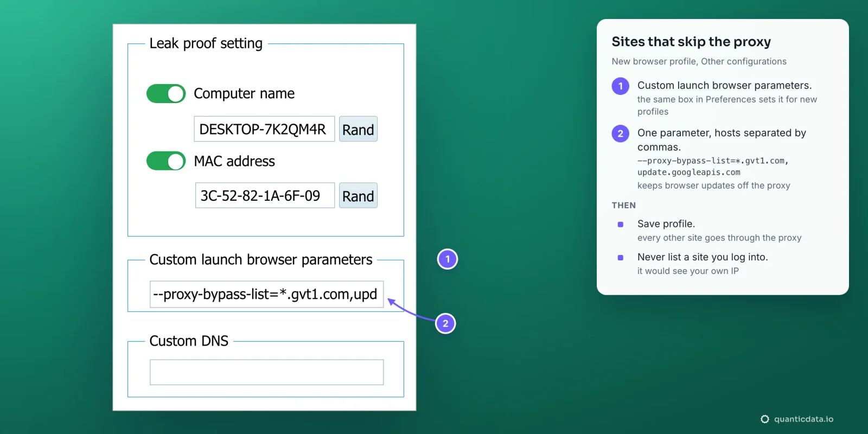Screen dimensions: 868x434
Task: Click the 'Computer name' label
Action: pyautogui.click(x=244, y=93)
